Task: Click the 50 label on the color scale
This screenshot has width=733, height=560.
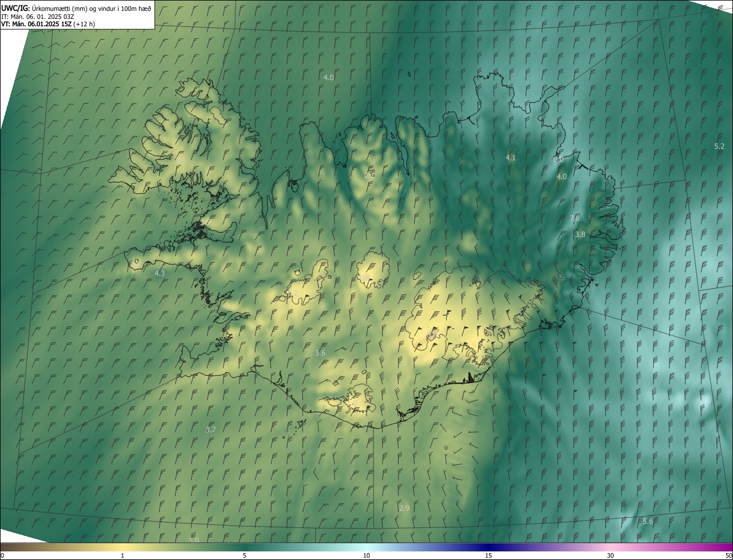Action: [728, 556]
